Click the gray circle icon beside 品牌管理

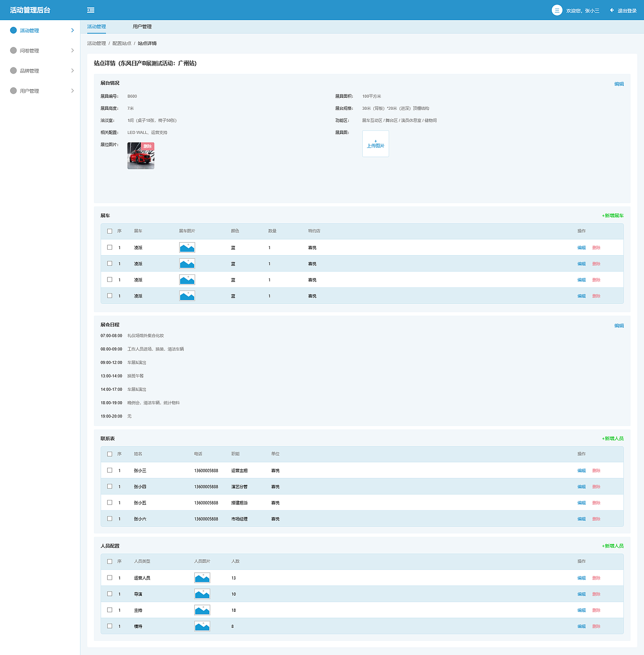pos(14,70)
